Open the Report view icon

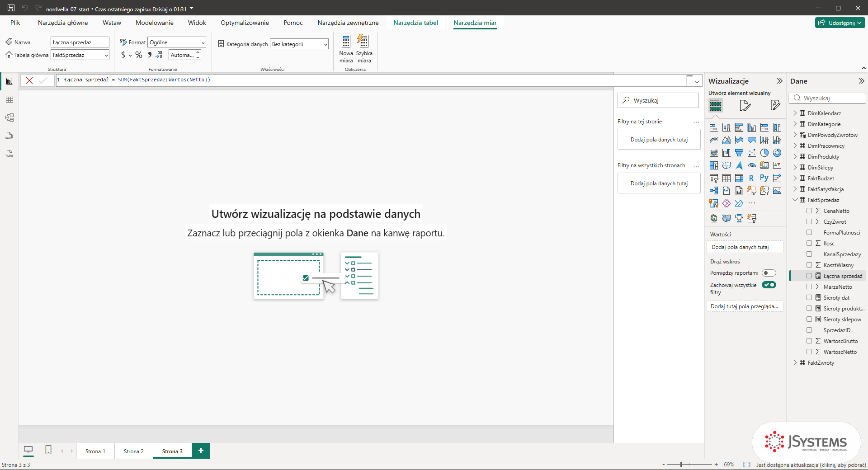9,81
